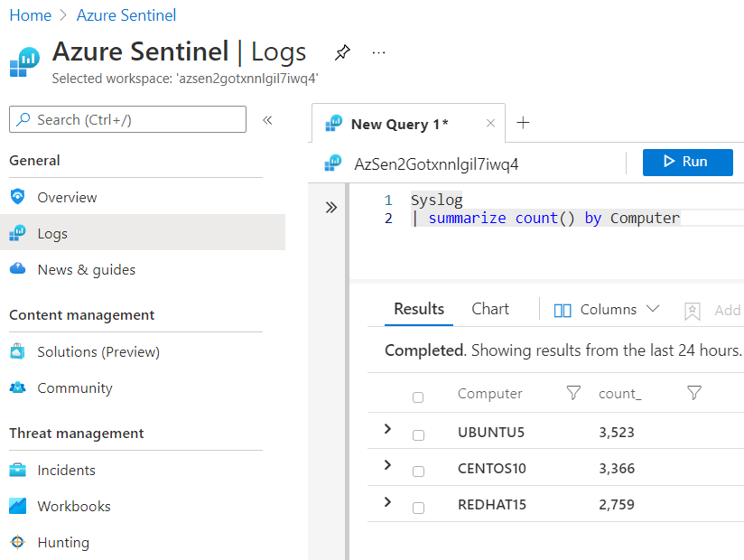The image size is (744, 560).
Task: Open Workbooks page
Action: coord(143,507)
